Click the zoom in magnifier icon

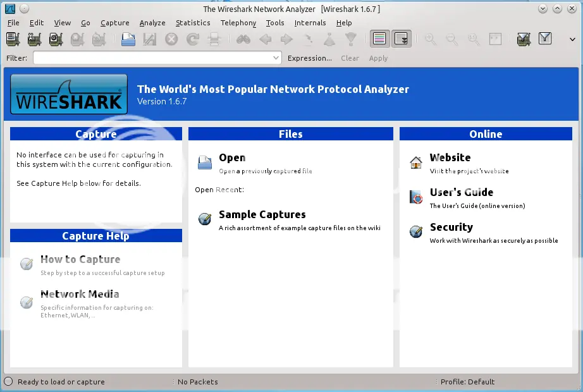[430, 39]
